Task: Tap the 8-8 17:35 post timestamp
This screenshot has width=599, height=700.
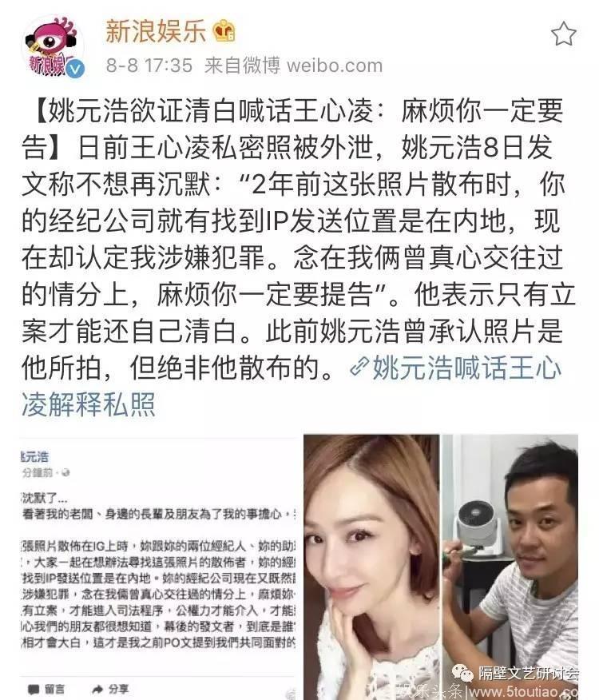Action: (149, 66)
